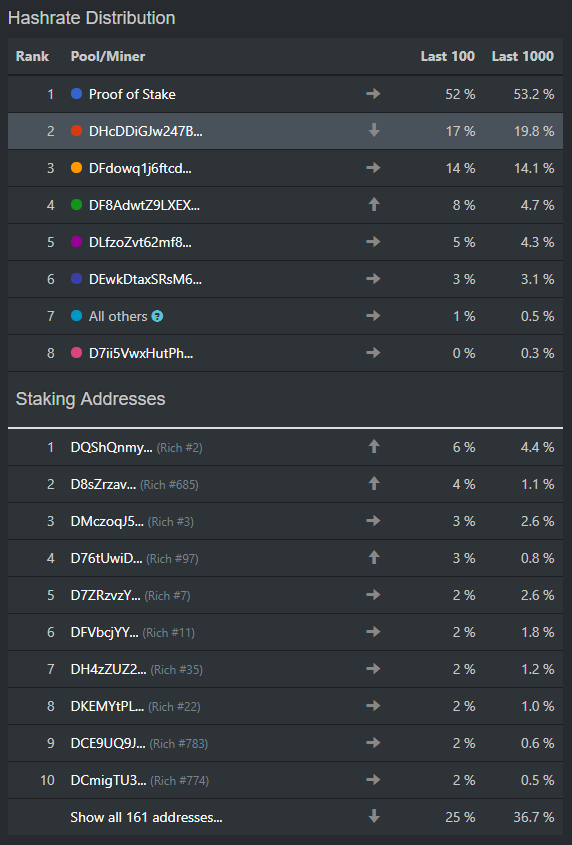Viewport: 572px width, 845px height.
Task: Open the DKEMYtPL staking address
Action: coord(107,706)
